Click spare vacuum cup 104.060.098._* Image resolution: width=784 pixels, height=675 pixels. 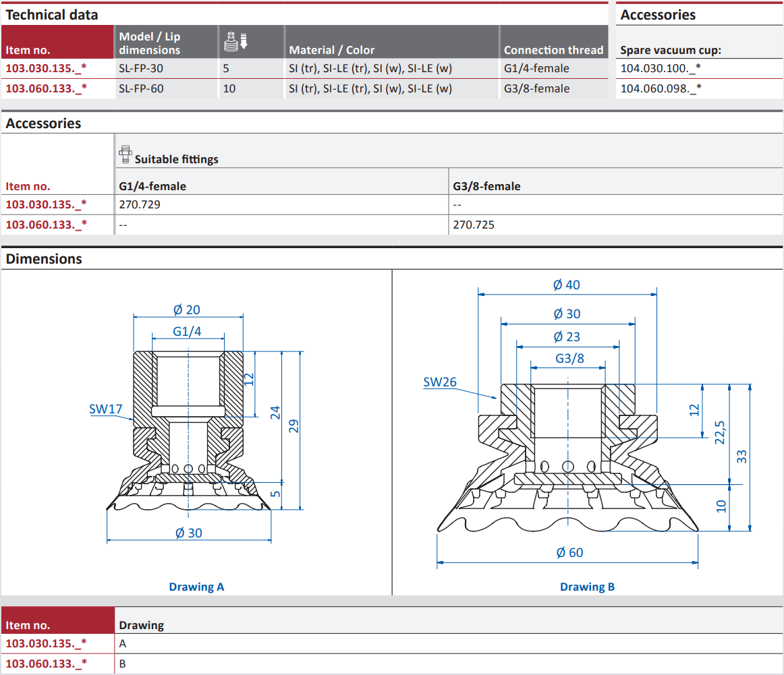point(661,88)
